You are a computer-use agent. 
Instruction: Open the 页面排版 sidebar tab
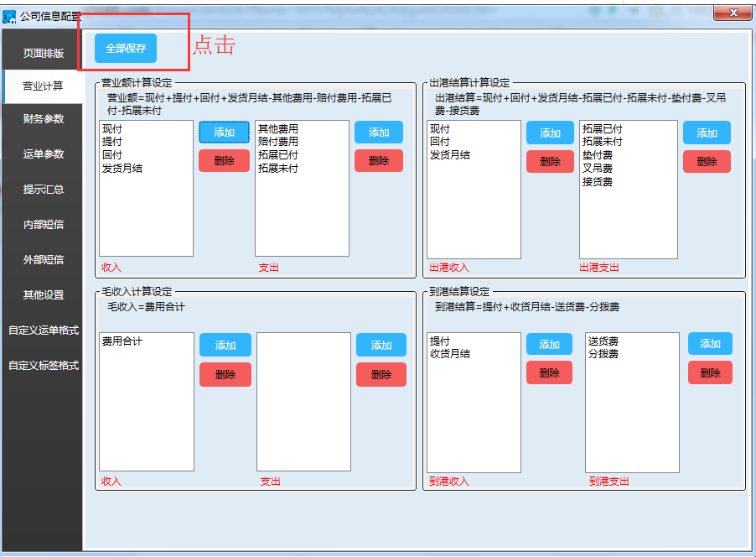(43, 53)
